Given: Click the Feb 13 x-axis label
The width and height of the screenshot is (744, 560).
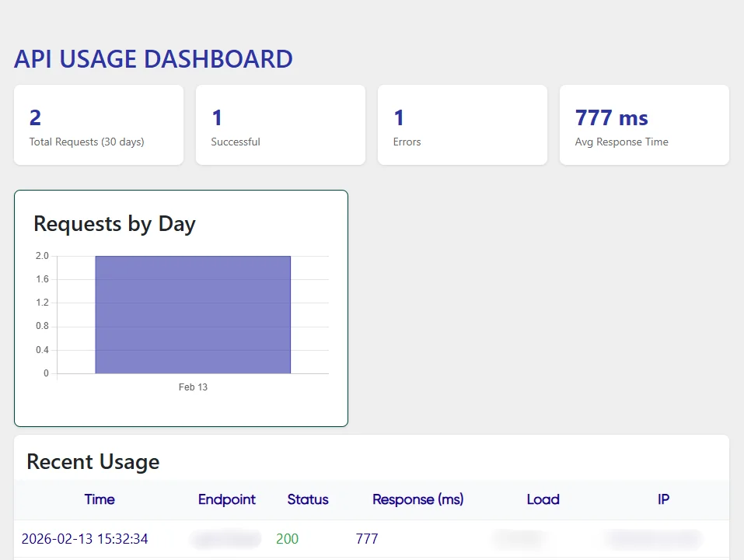Looking at the screenshot, I should tap(193, 387).
